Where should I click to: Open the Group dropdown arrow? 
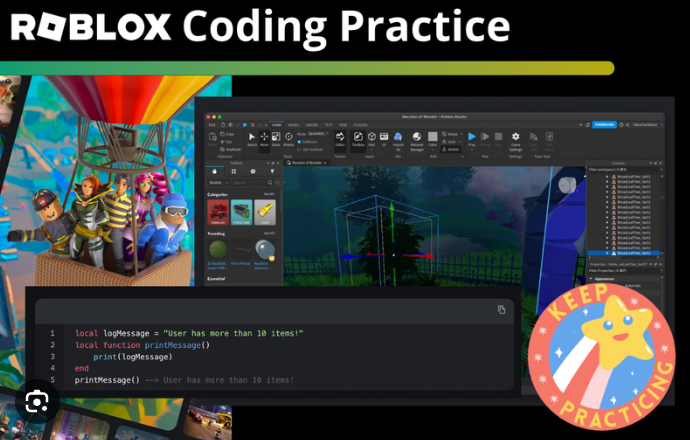click(x=462, y=134)
